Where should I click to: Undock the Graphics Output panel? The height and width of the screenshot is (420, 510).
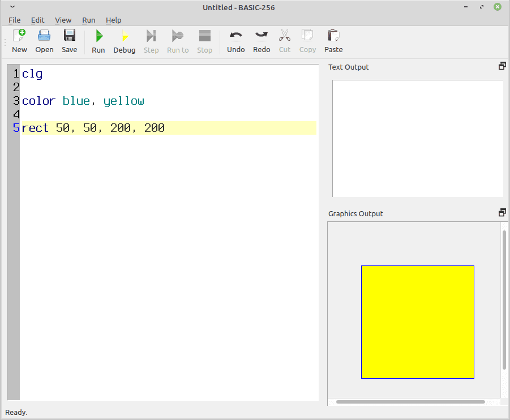[x=502, y=213]
